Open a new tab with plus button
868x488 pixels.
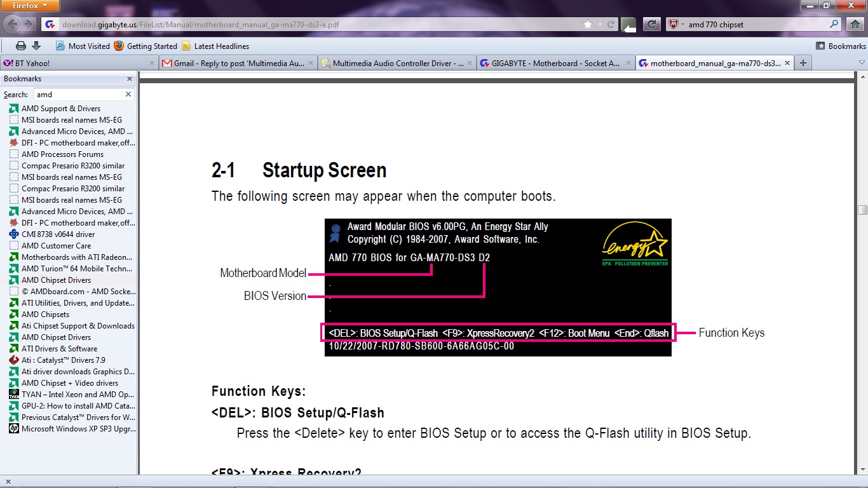(x=803, y=63)
